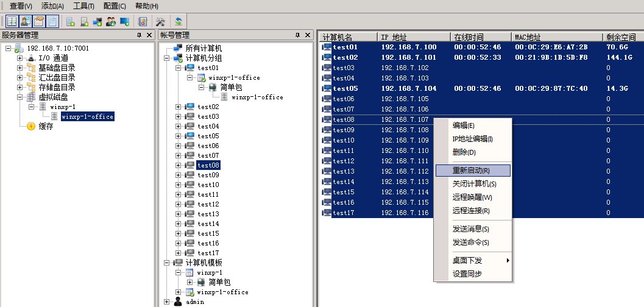Select the test01 row in computer list
Image resolution: width=644 pixels, height=307 pixels.
pyautogui.click(x=482, y=47)
